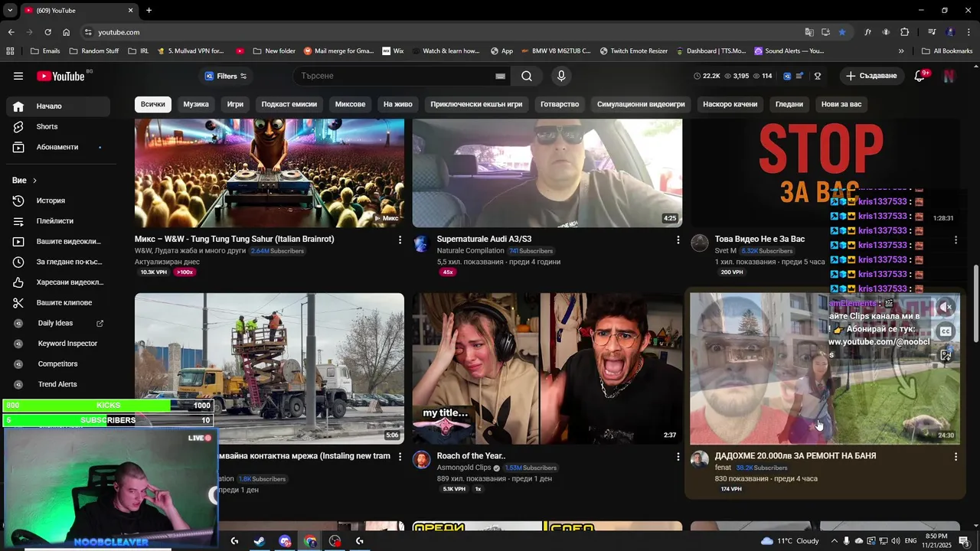Select the 'Нови за вас' filter chip
980x551 pixels.
click(x=841, y=104)
